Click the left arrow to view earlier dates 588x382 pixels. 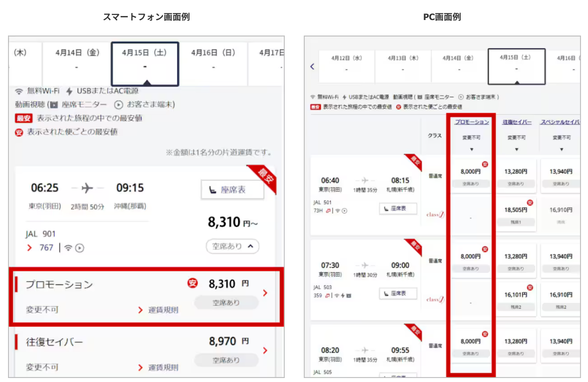point(312,66)
